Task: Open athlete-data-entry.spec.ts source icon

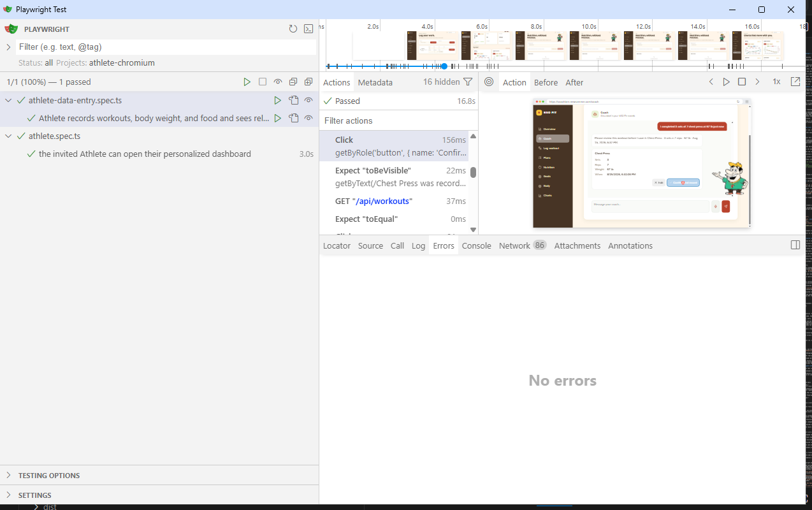Action: pyautogui.click(x=293, y=100)
